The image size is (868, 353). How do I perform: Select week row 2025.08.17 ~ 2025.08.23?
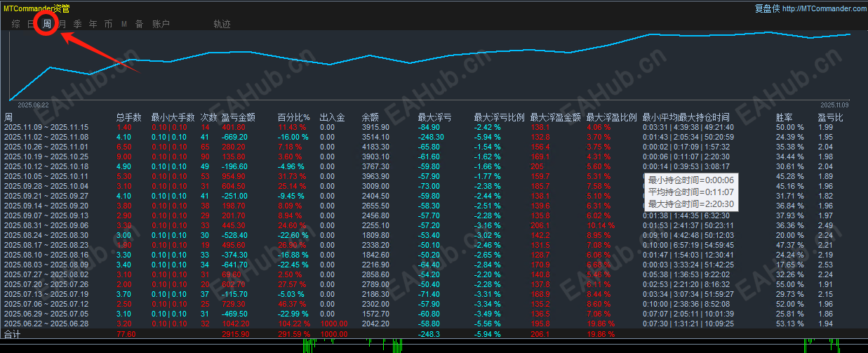(434, 244)
